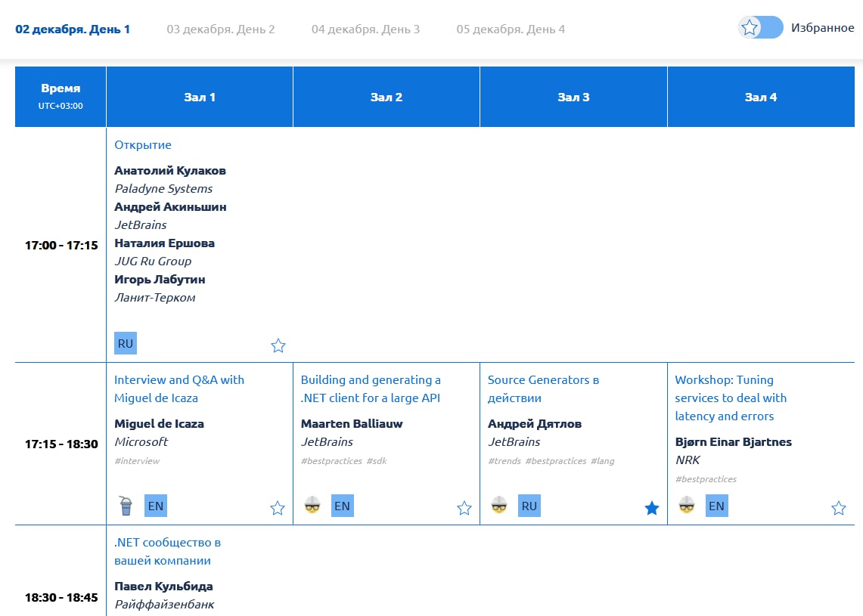The image size is (863, 616).
Task: Open Building and generating a .NET client talk
Action: coord(371,388)
